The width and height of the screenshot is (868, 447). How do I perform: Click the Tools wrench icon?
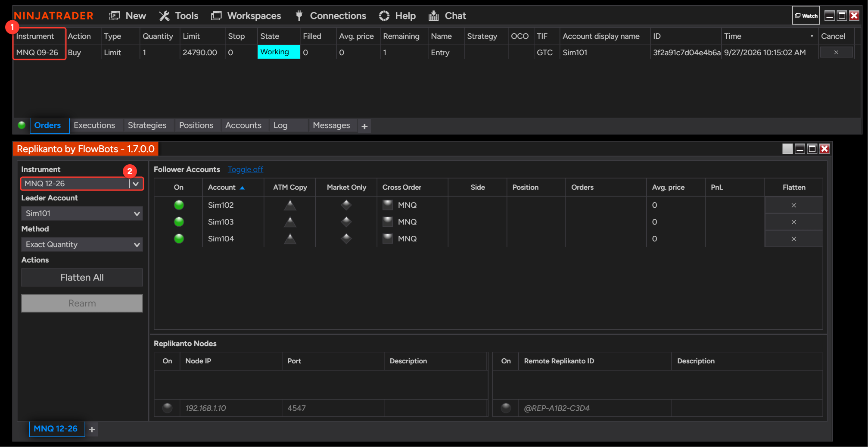pos(164,16)
